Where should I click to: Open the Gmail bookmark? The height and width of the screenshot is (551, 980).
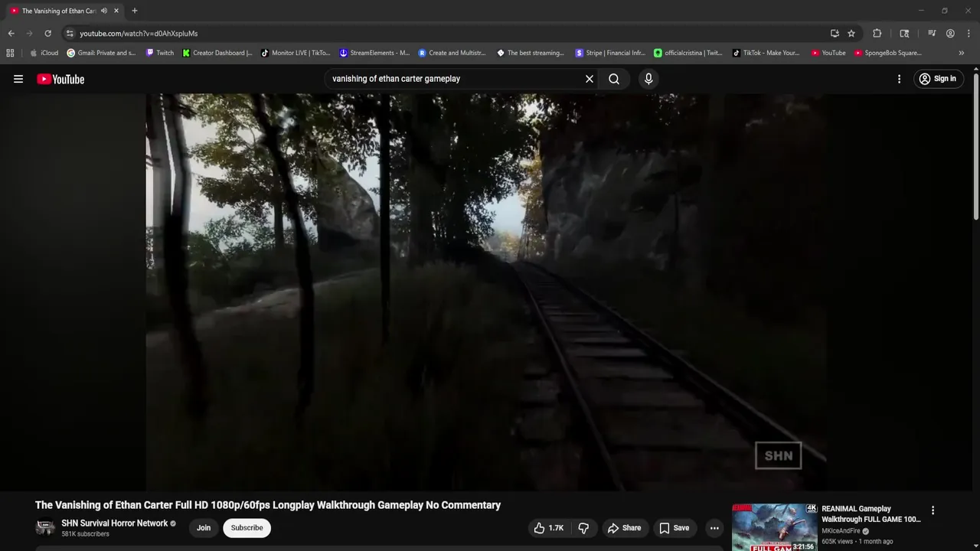pyautogui.click(x=101, y=53)
